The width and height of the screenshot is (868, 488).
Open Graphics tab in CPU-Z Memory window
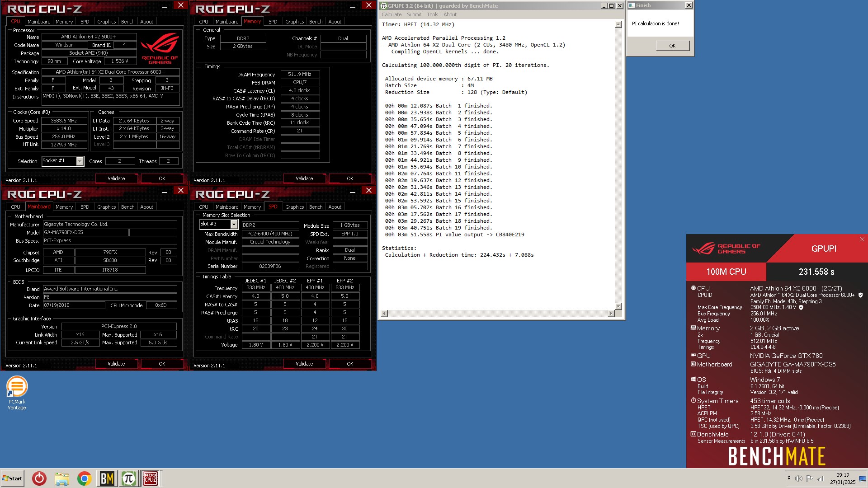pos(295,22)
